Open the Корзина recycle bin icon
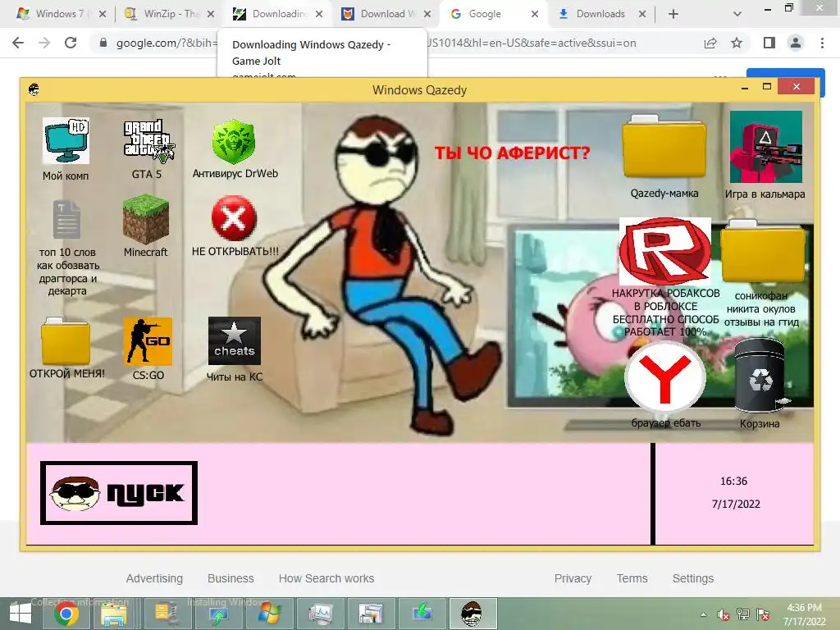This screenshot has height=630, width=840. click(x=760, y=377)
